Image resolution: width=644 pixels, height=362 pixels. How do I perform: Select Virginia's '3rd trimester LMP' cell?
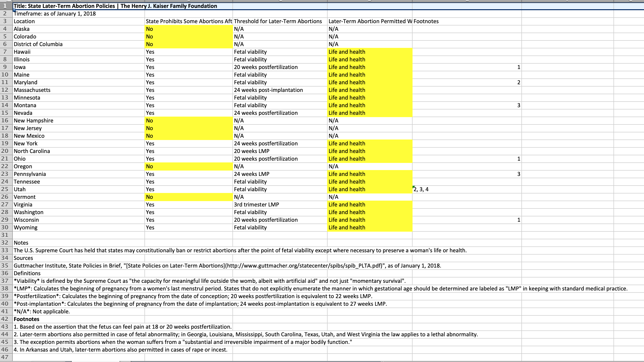pos(280,205)
